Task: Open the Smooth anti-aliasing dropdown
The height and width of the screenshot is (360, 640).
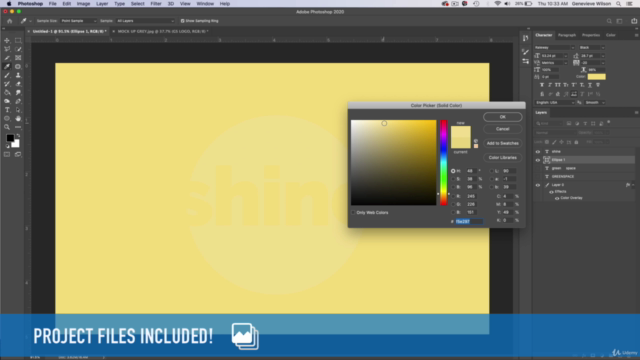Action: coord(595,102)
